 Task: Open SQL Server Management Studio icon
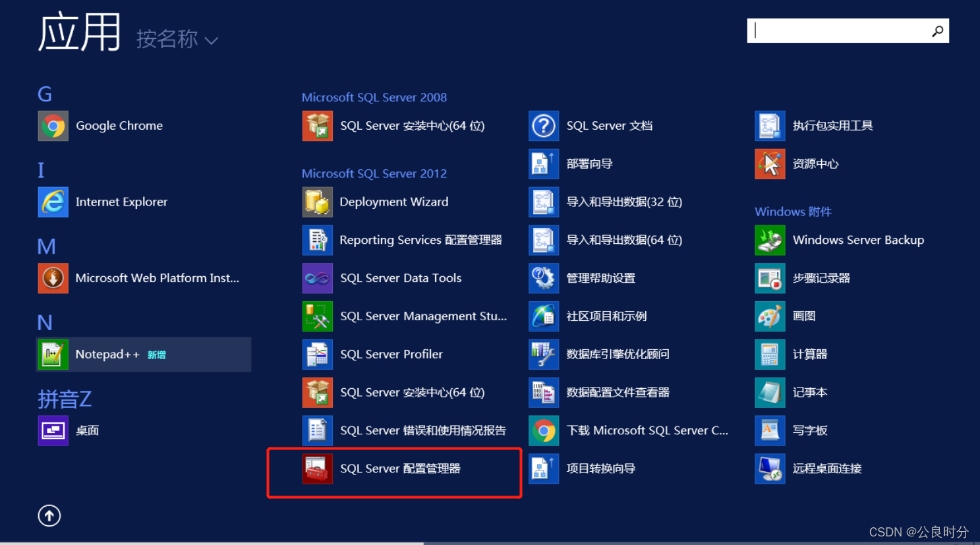(x=318, y=316)
